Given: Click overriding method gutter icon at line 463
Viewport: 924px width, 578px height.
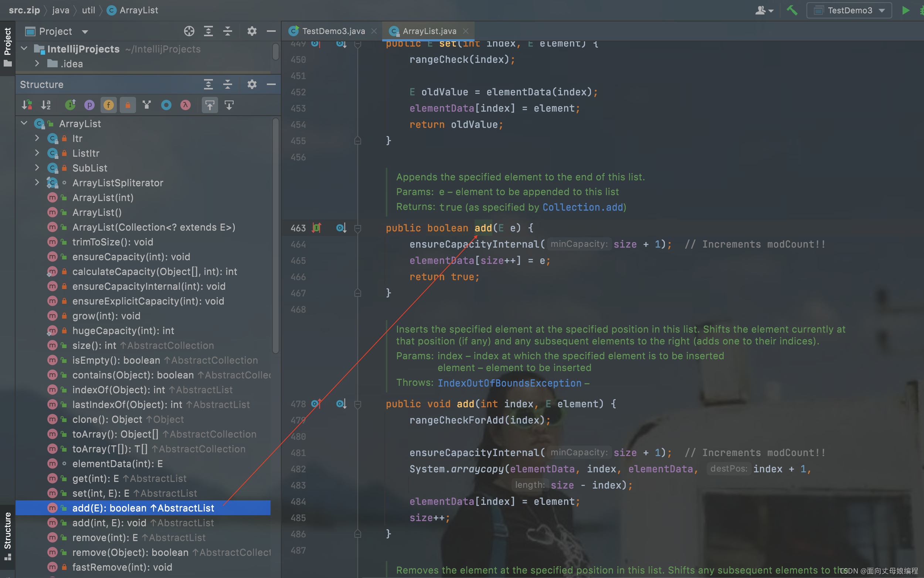Looking at the screenshot, I should pyautogui.click(x=316, y=228).
